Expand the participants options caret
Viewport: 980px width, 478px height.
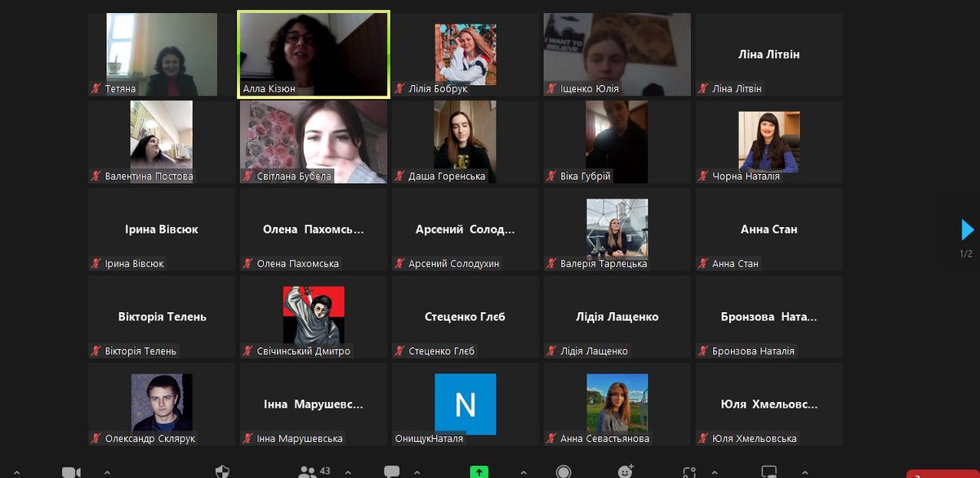click(349, 472)
